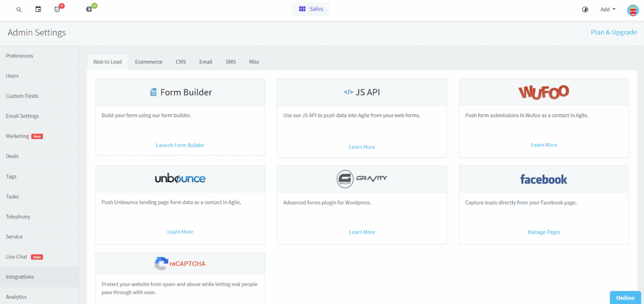Open the Add dropdown menu

click(608, 9)
